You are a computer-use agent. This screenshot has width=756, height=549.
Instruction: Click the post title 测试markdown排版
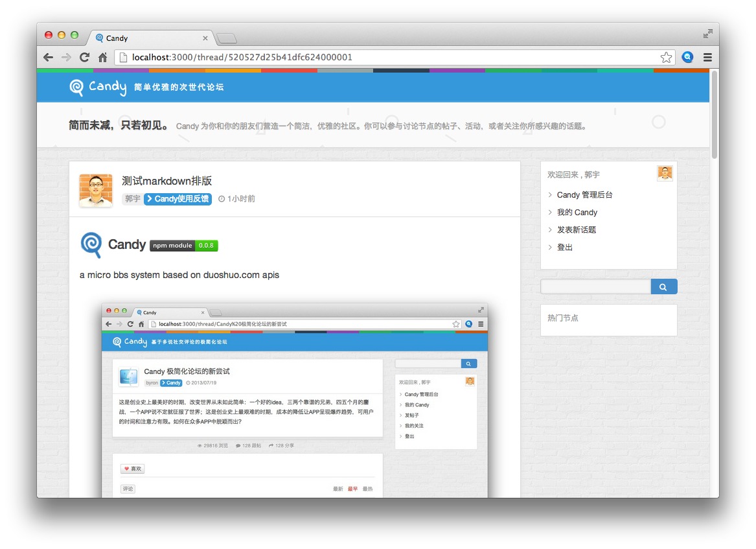[x=167, y=181]
